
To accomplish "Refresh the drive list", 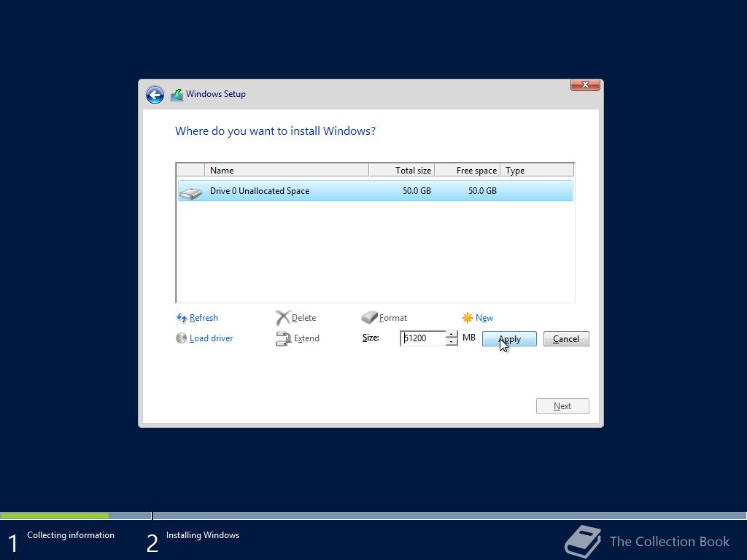I will [204, 318].
